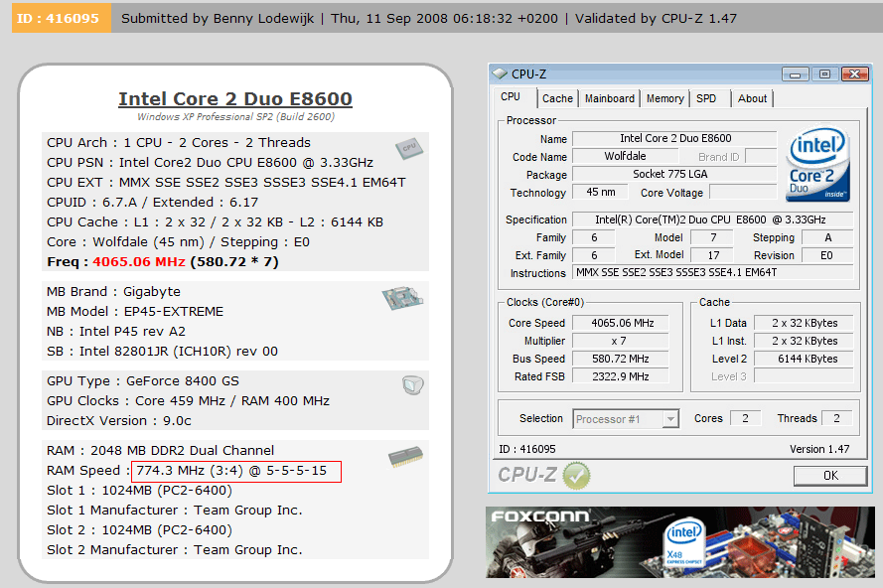Close the CPU-Z window
Screen dimensions: 883x588
[x=855, y=74]
